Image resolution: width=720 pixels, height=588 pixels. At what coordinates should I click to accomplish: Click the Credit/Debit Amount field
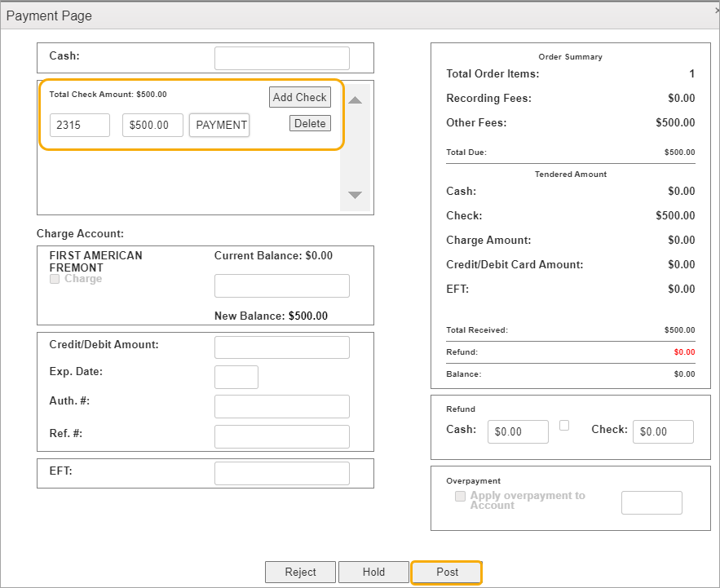pyautogui.click(x=281, y=347)
